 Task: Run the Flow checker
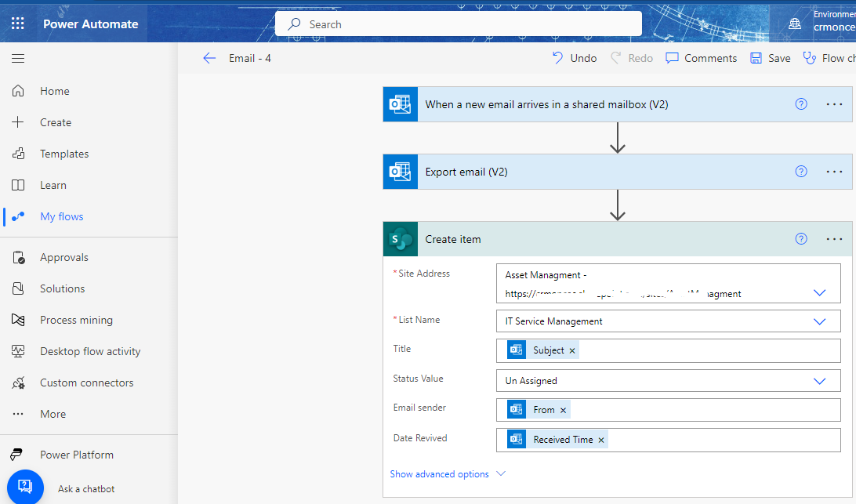click(x=829, y=59)
